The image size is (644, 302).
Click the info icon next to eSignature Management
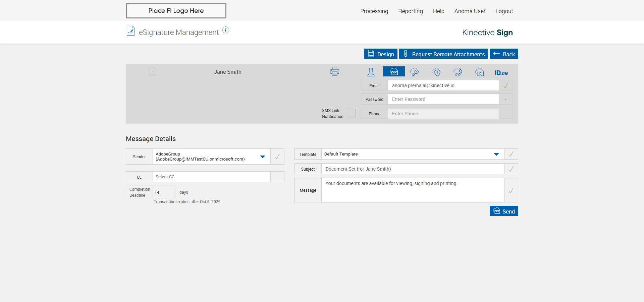coord(226,30)
